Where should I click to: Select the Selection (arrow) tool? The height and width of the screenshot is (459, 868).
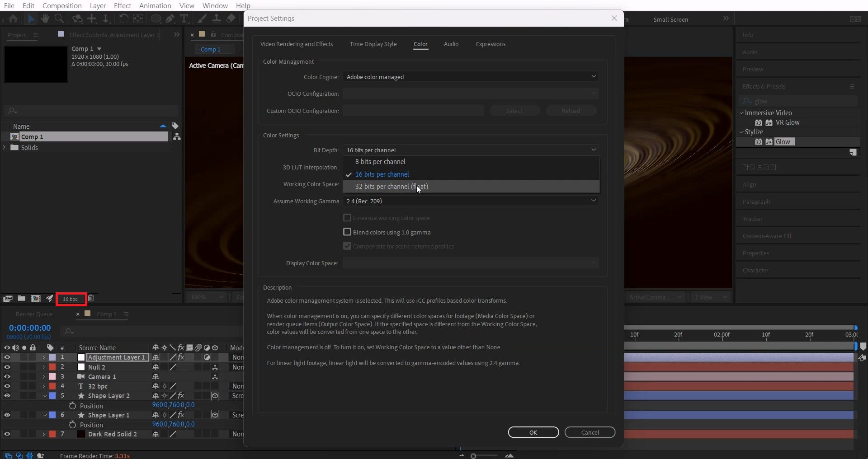coord(31,19)
